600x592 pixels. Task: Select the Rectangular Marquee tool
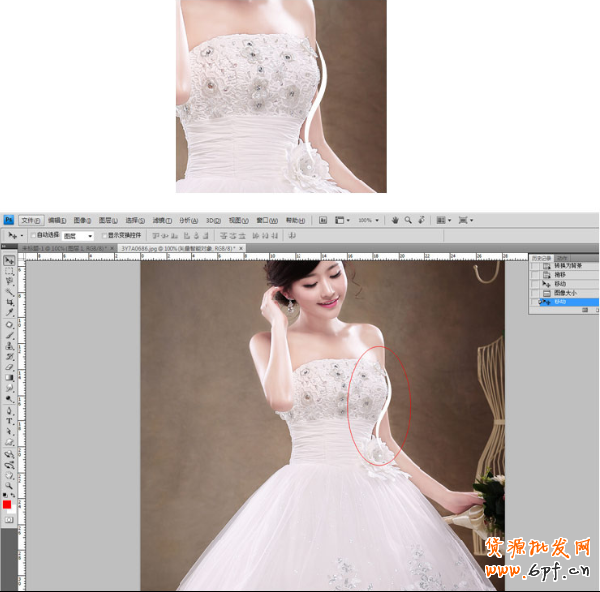point(9,272)
